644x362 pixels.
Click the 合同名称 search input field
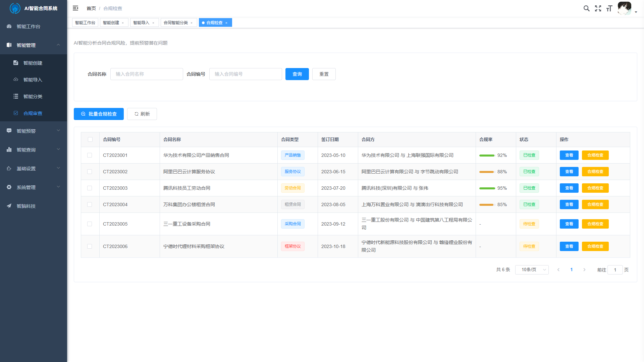coord(147,74)
